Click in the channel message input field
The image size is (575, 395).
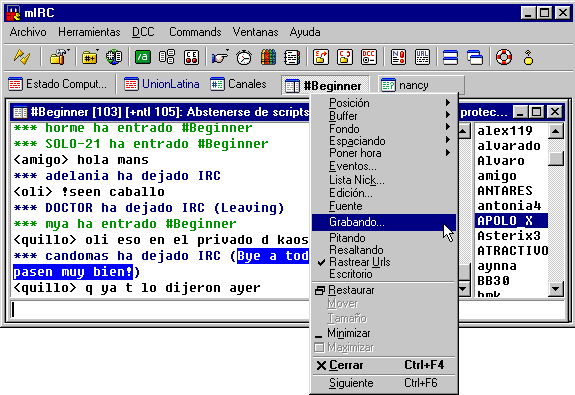(160, 310)
